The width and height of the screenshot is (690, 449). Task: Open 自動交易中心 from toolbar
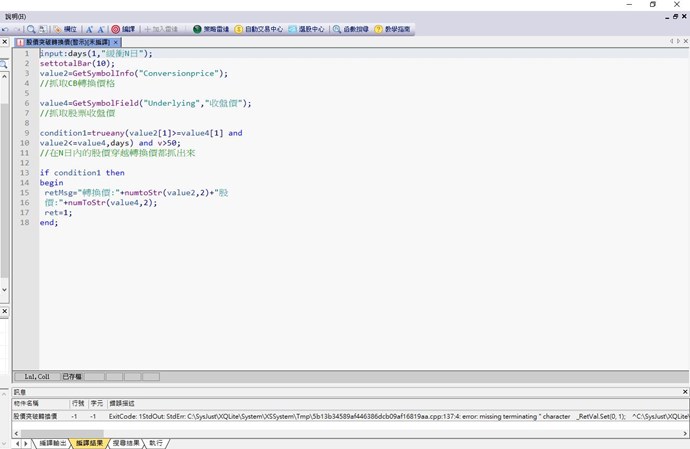click(259, 30)
